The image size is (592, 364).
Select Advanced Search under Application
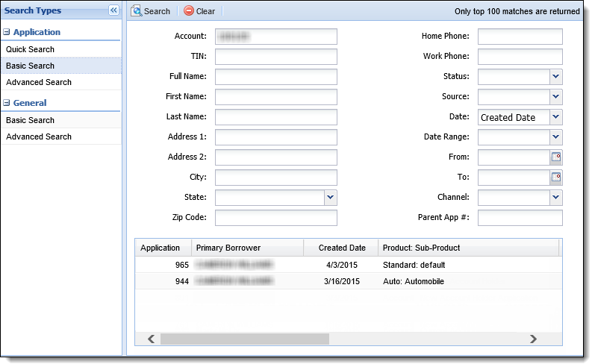[x=61, y=82]
